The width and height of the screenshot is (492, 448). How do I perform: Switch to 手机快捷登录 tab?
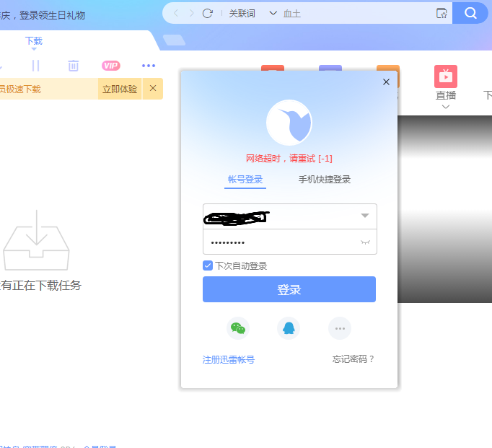coord(325,180)
